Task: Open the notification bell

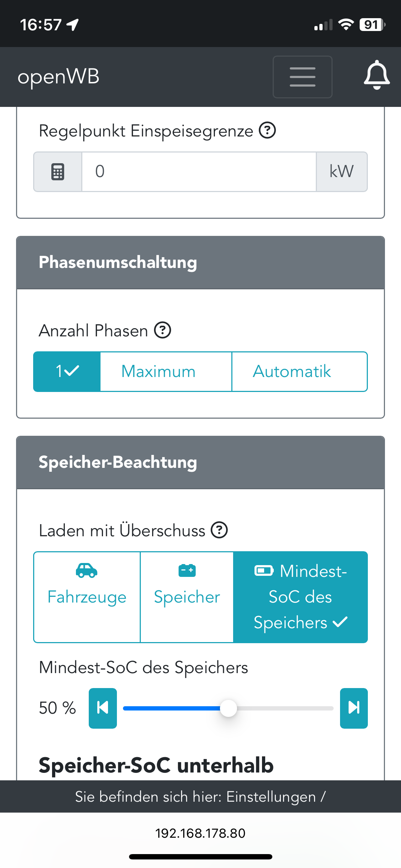Action: (x=376, y=76)
